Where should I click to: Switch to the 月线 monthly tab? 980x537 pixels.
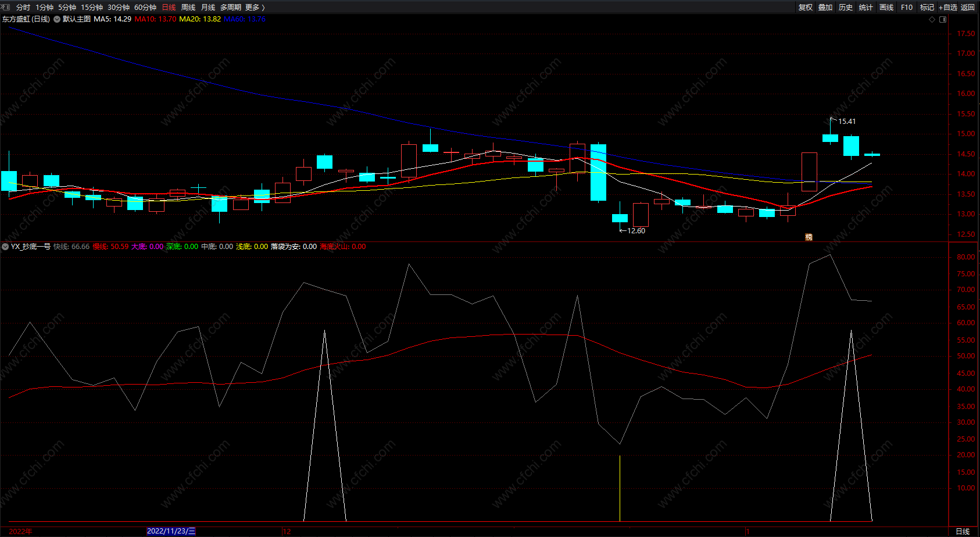(x=208, y=8)
